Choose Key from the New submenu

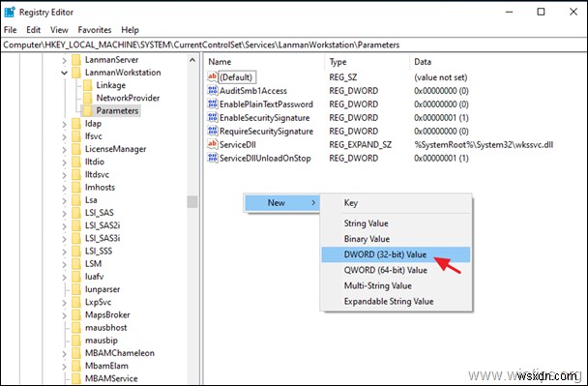[396, 203]
